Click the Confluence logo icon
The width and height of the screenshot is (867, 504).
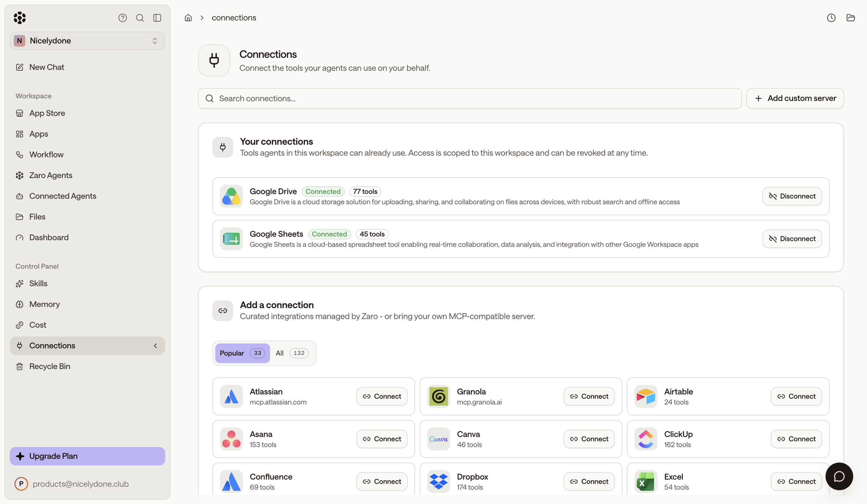click(231, 482)
